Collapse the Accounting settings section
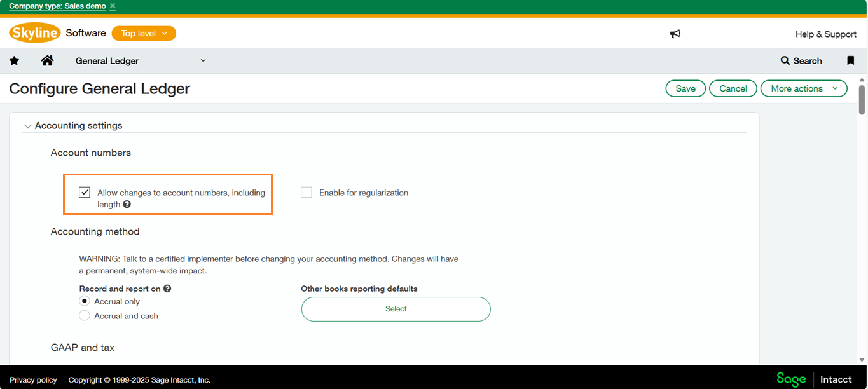The image size is (868, 389). [x=27, y=126]
